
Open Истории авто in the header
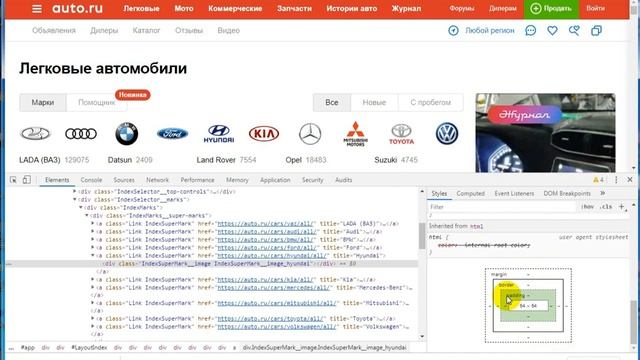351,9
